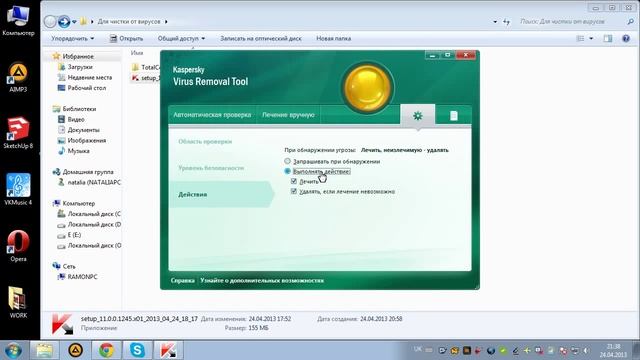Click Explorer back navigation arrow
The width and height of the screenshot is (640, 360).
click(50, 21)
